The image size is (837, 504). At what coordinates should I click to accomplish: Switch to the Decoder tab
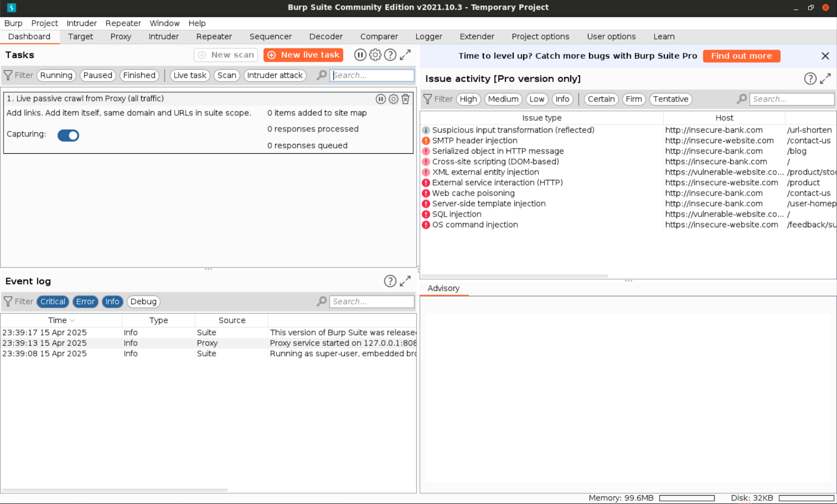point(326,37)
